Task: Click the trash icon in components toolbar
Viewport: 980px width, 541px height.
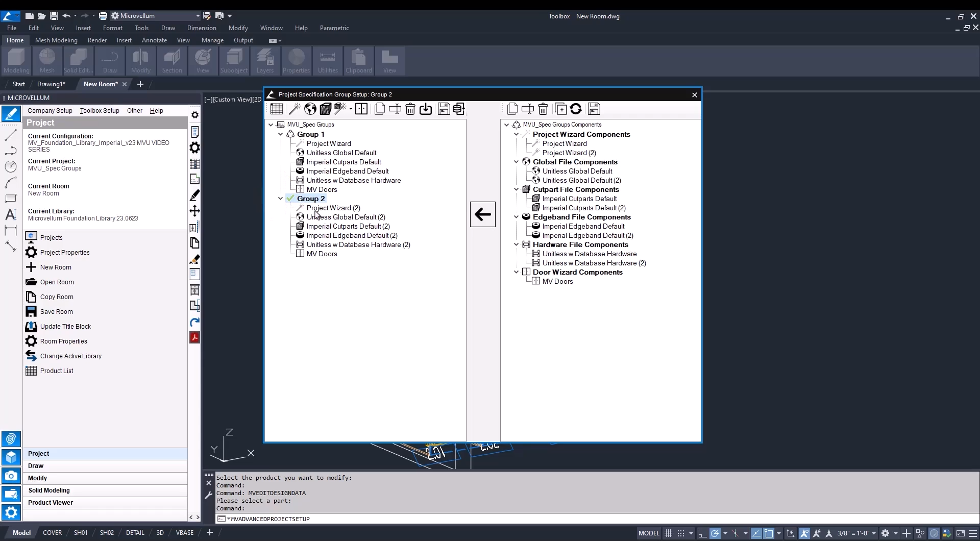Action: click(x=543, y=109)
